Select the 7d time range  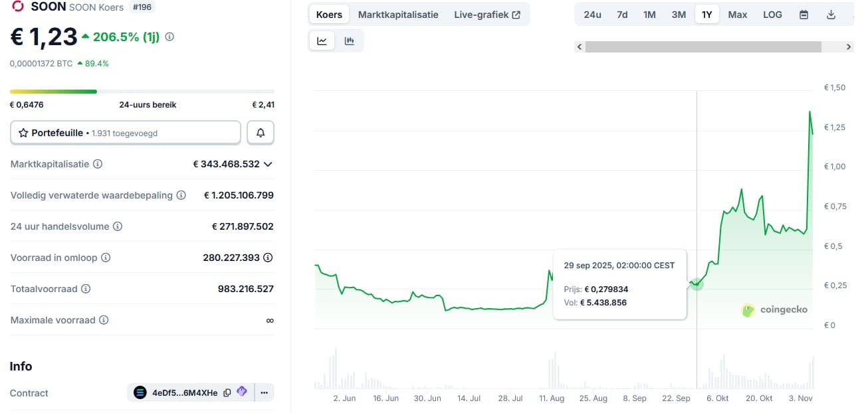[x=622, y=15]
